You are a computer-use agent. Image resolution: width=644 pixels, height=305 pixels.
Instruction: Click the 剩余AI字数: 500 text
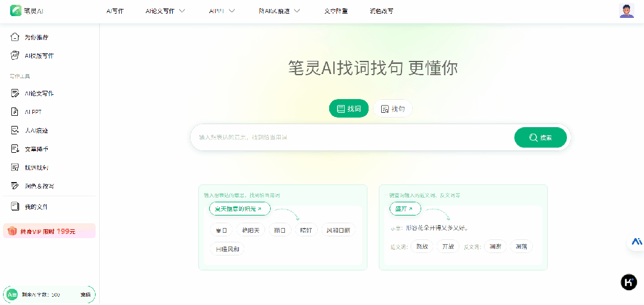(x=41, y=295)
